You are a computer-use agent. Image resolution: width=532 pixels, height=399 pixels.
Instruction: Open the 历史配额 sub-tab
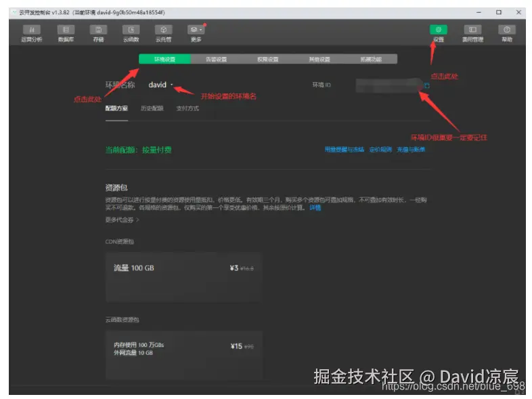[x=152, y=108]
